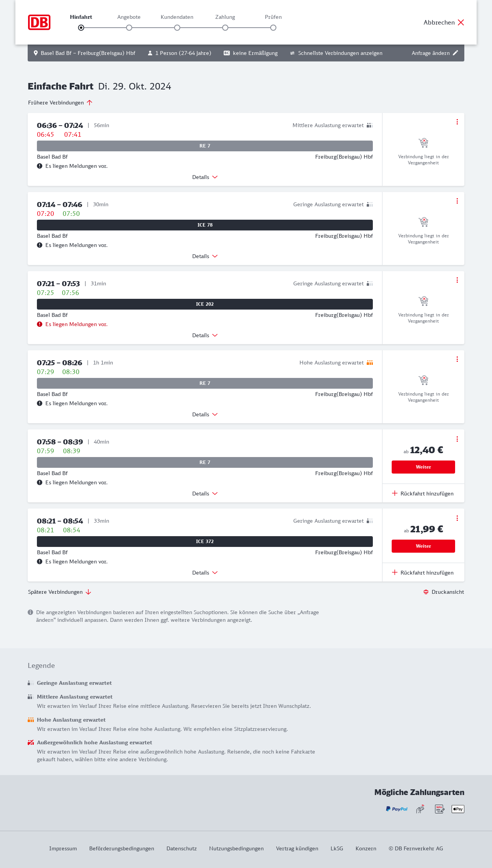Click Weiter for the 12,40 € fare

coord(423,467)
